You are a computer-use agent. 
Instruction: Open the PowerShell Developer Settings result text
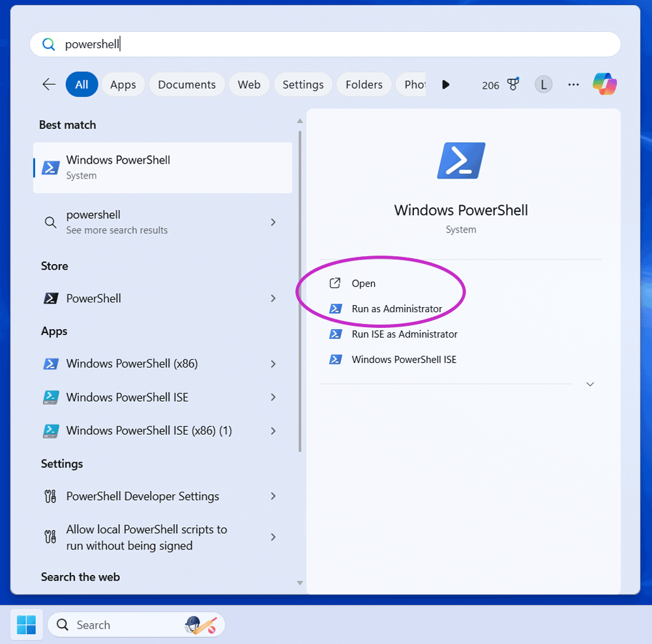[x=143, y=497]
